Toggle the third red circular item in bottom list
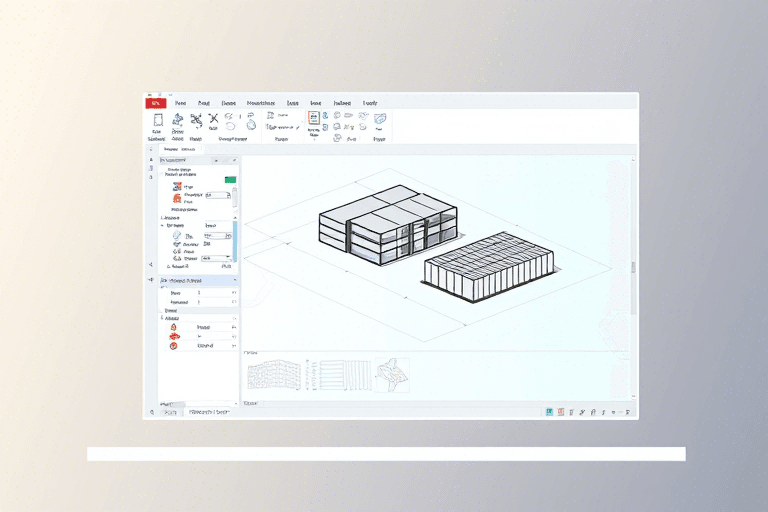Viewport: 768px width, 512px height. [173, 346]
